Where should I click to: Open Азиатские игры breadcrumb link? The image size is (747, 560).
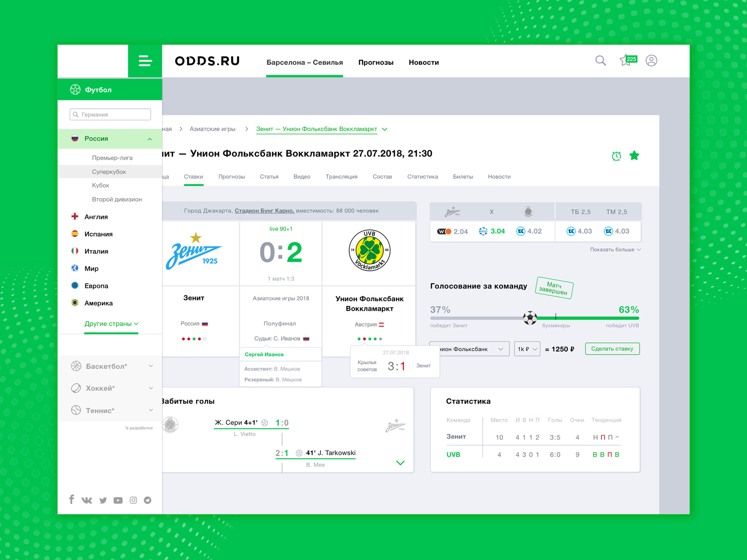pos(212,129)
